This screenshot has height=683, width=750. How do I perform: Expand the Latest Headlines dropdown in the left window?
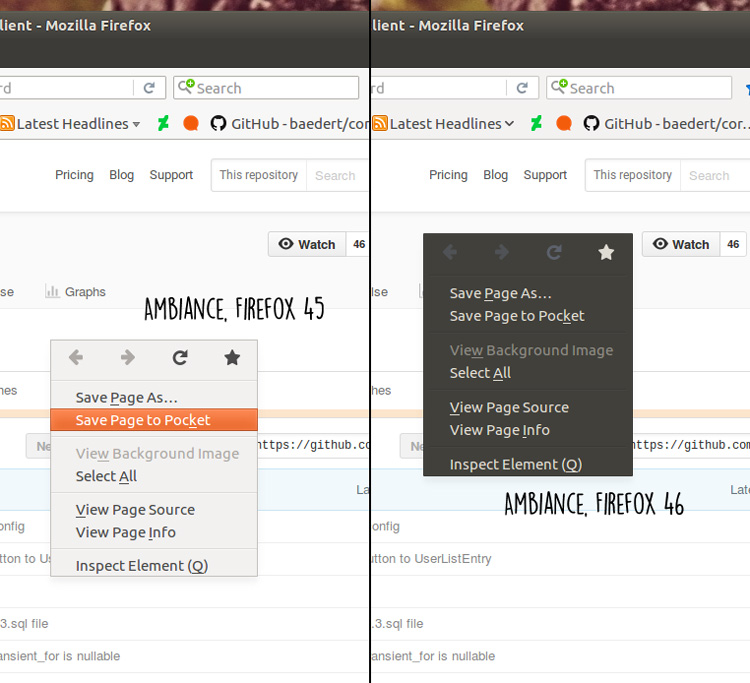click(136, 124)
